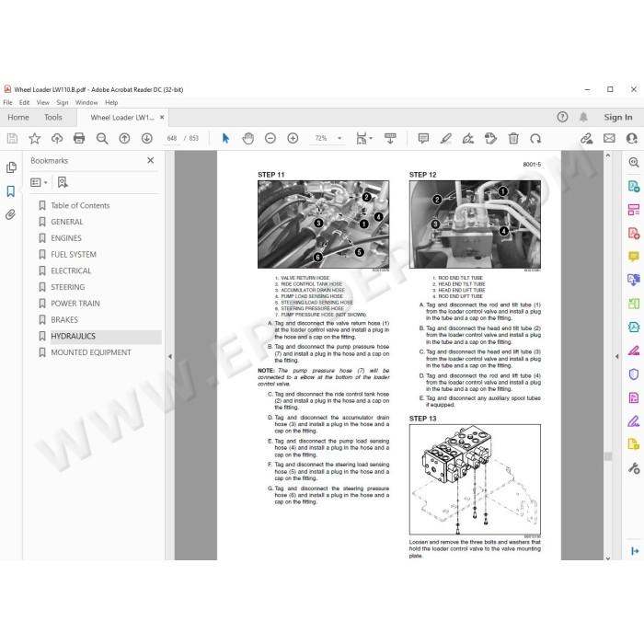Viewport: 644px width, 644px height.
Task: Open page thumbnails panel
Action: coord(11,167)
